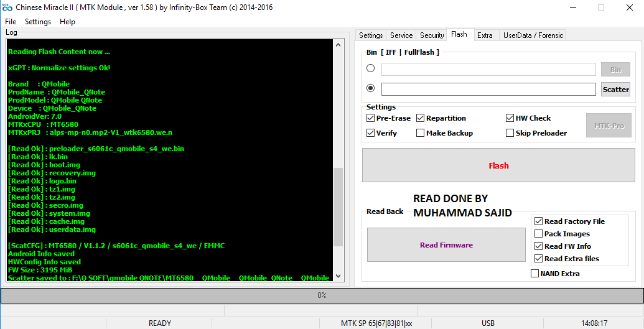
Task: Enable the Skip Preloader checkbox
Action: coord(510,133)
